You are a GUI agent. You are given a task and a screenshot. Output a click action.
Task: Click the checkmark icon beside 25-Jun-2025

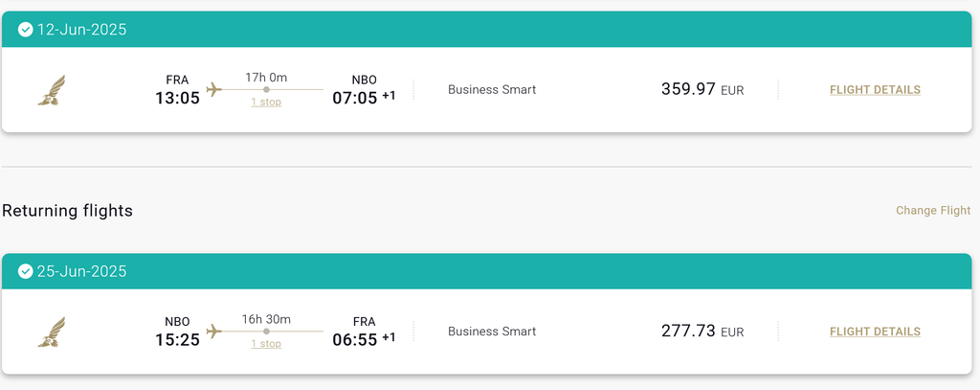point(26,271)
